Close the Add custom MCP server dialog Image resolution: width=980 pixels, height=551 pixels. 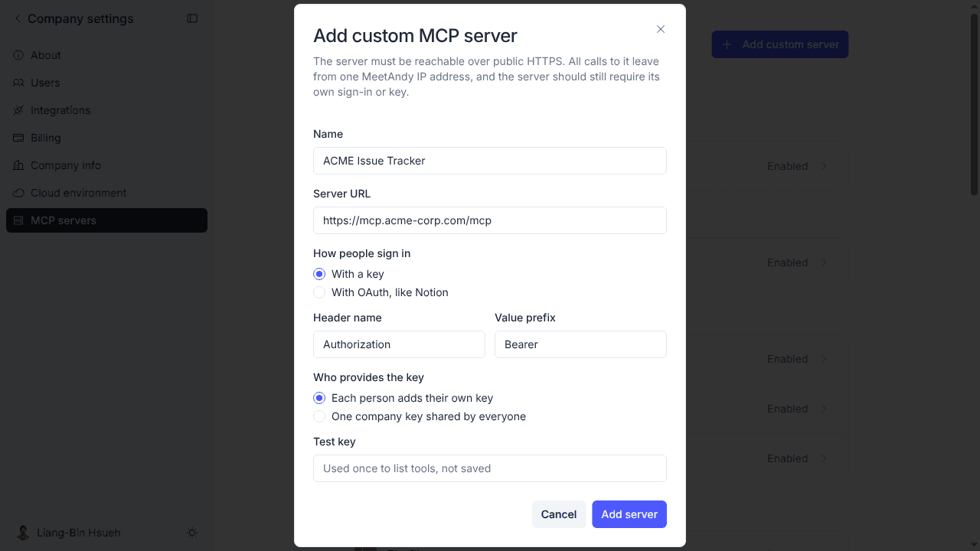(661, 29)
